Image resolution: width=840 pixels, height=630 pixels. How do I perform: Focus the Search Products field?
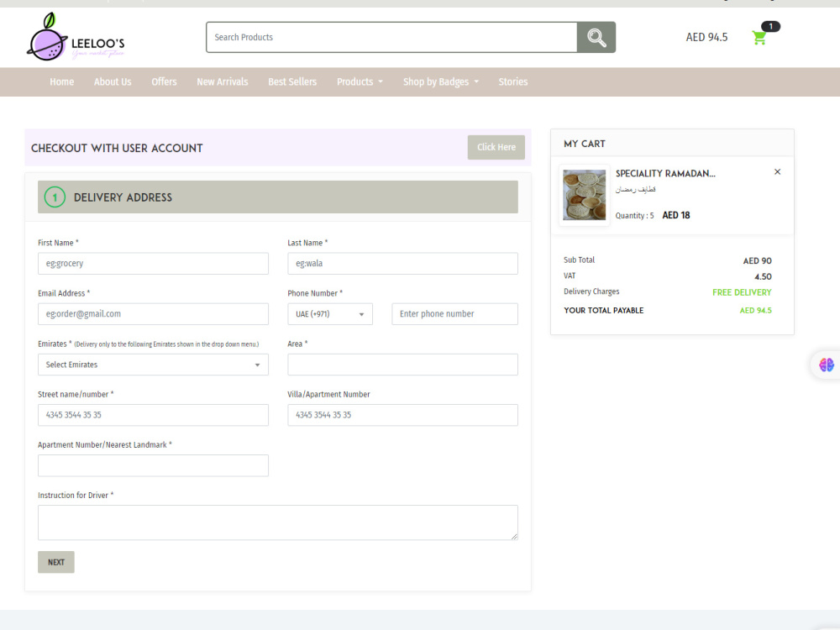point(391,38)
